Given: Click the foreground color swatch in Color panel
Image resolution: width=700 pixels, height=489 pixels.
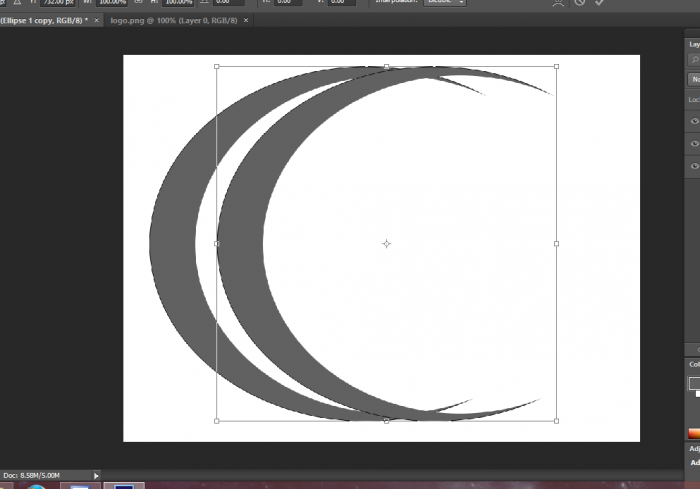Looking at the screenshot, I should pyautogui.click(x=694, y=383).
